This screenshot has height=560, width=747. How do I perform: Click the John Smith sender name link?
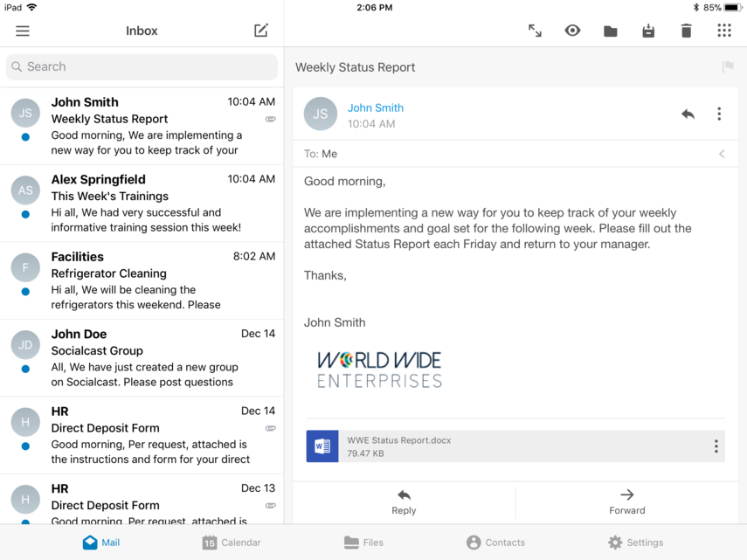coord(376,107)
